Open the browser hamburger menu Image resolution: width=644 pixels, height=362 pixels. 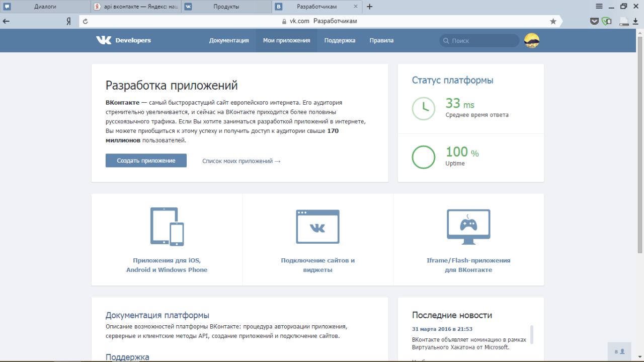pyautogui.click(x=599, y=7)
